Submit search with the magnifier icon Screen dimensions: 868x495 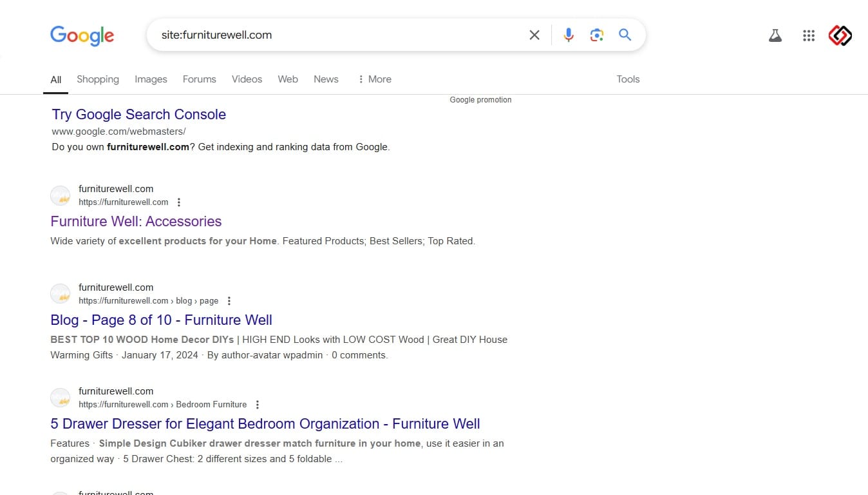click(625, 35)
